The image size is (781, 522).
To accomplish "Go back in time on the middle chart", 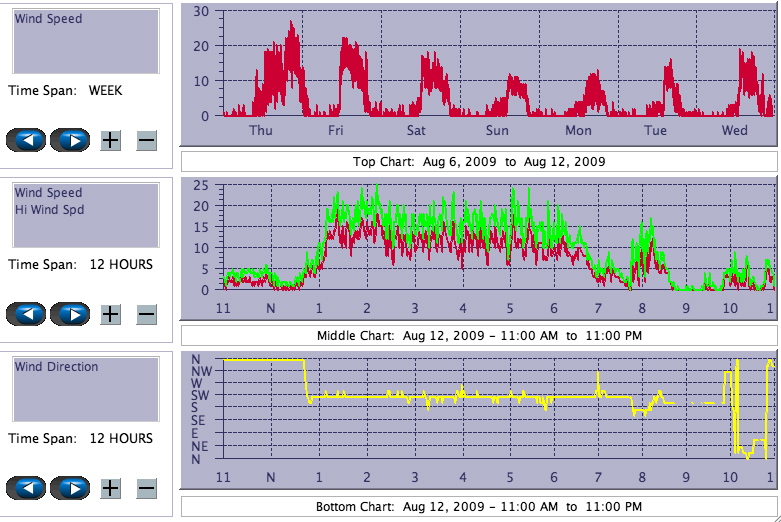I will [x=27, y=314].
